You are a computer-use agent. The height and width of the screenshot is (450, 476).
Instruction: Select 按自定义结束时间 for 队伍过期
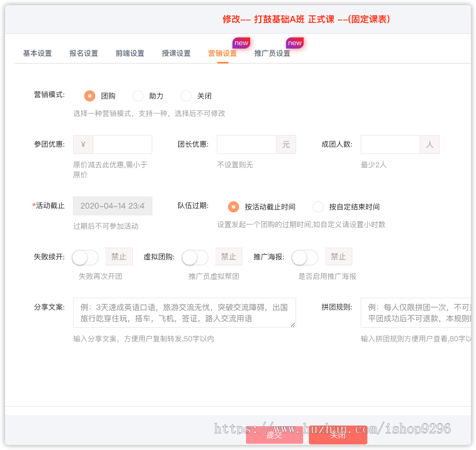pyautogui.click(x=318, y=207)
